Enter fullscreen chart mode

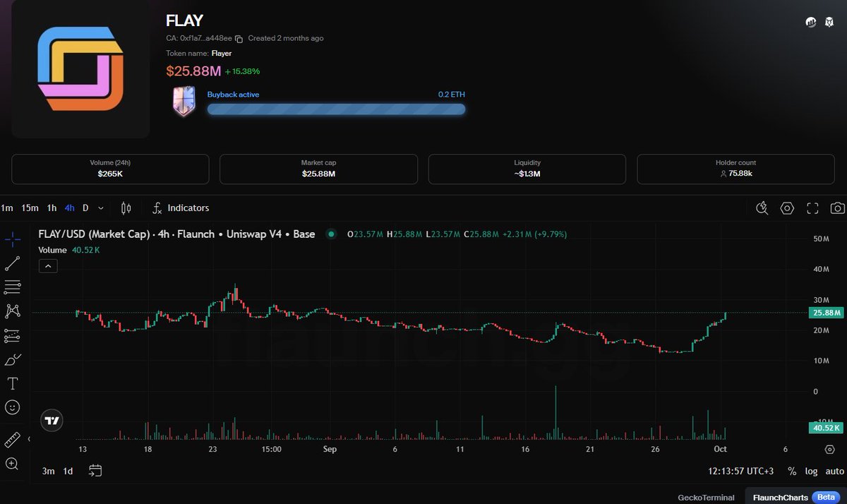(x=812, y=208)
